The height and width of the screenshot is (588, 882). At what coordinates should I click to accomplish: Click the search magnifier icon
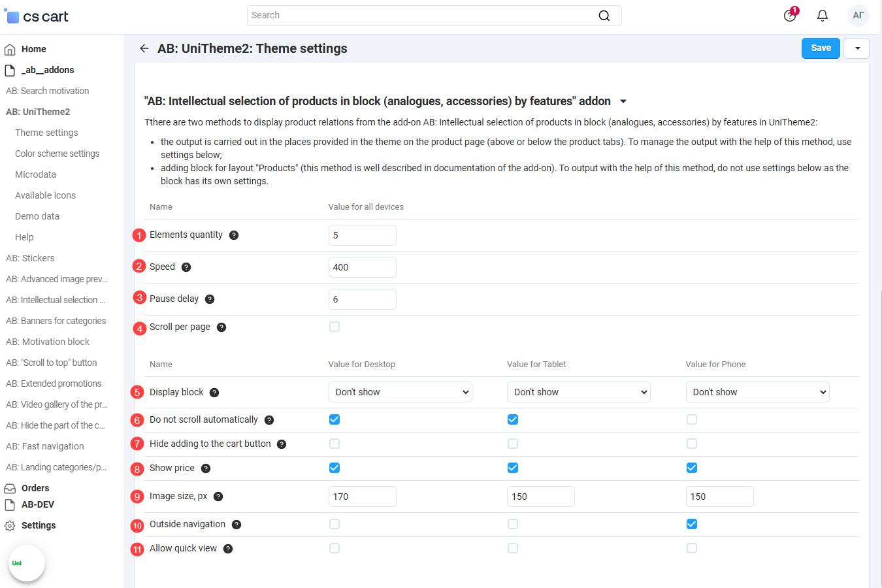pos(604,16)
